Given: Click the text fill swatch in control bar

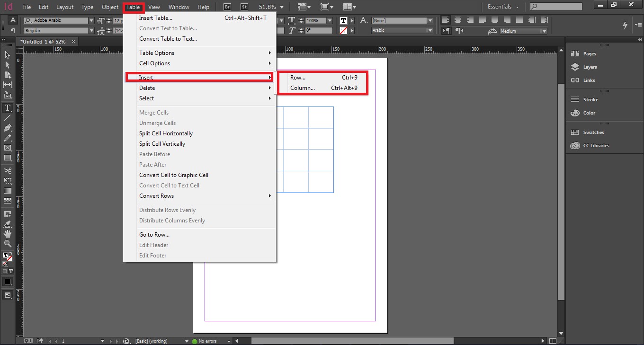Looking at the screenshot, I should 343,21.
